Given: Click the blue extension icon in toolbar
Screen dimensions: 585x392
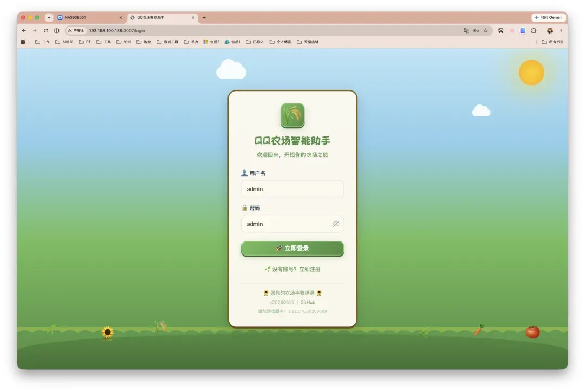Looking at the screenshot, I should [523, 30].
